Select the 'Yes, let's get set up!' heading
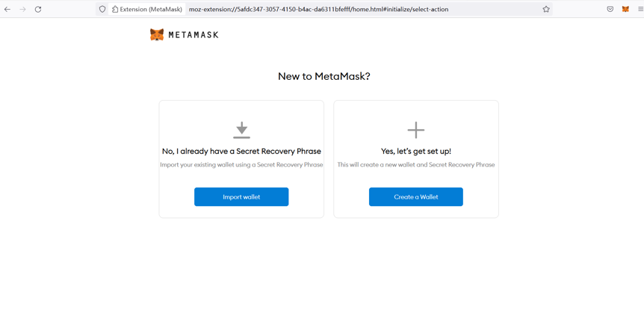644x312 pixels. 416,151
